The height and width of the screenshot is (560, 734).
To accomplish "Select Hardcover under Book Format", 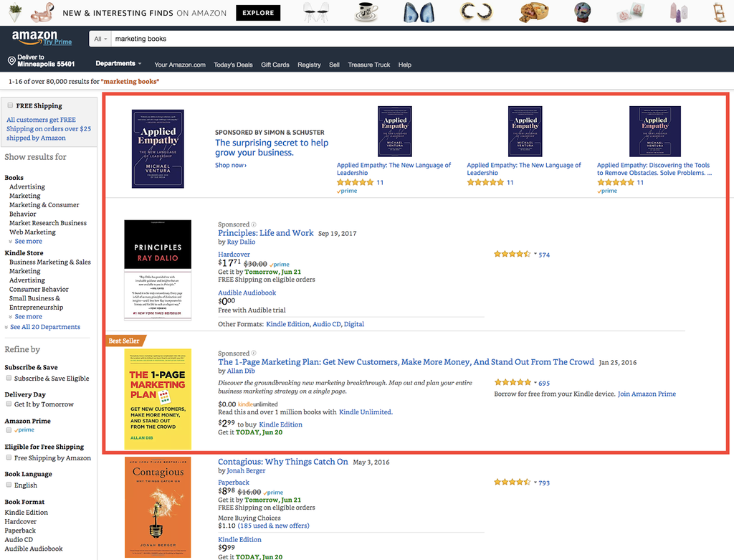I will [21, 521].
